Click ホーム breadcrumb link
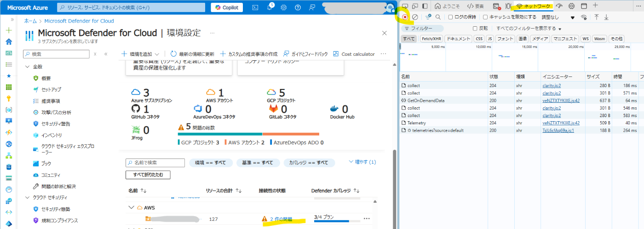This screenshot has height=229, width=644. (x=30, y=21)
